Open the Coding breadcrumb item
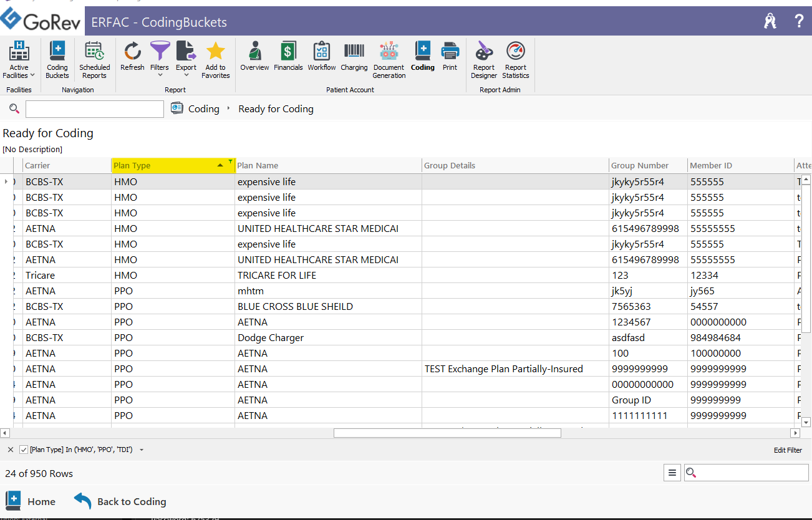 coord(204,108)
